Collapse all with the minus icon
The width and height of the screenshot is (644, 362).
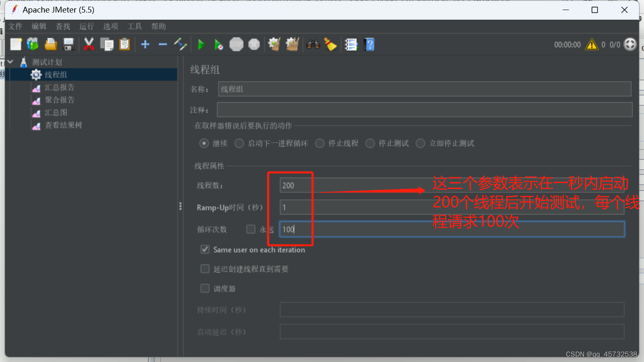coord(163,44)
